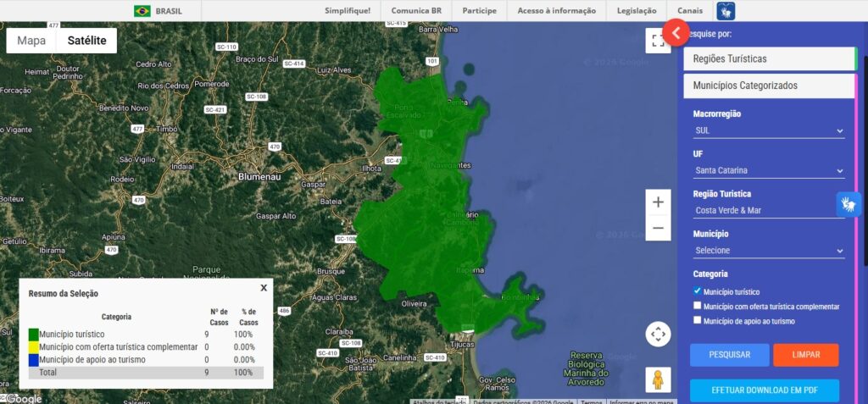Open map camera pan control
868x404 pixels.
coord(658,335)
